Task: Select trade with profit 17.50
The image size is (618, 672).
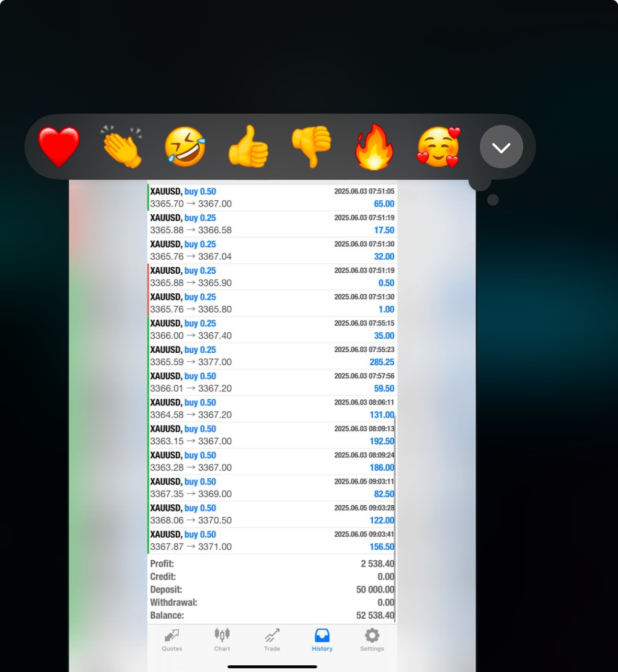Action: [272, 224]
